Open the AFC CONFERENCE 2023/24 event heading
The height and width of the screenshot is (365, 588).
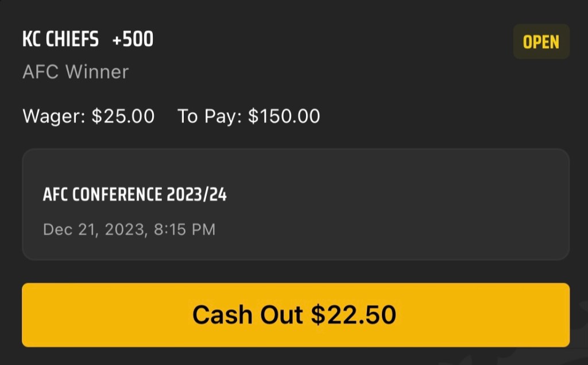tap(134, 195)
